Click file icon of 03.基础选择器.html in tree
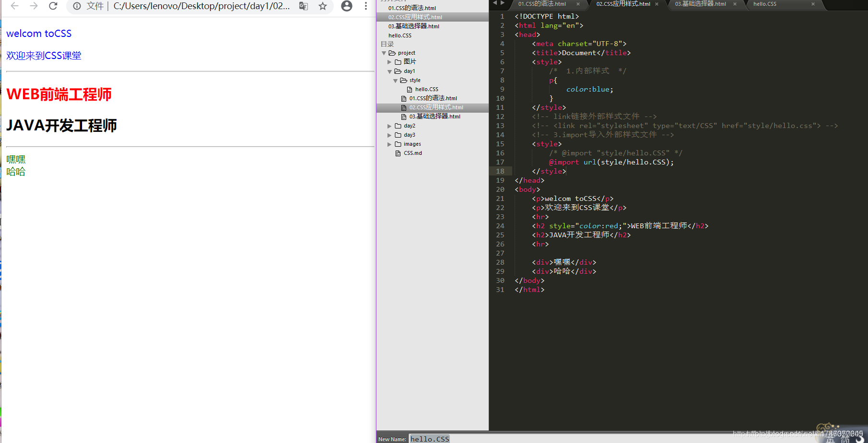 (x=404, y=117)
